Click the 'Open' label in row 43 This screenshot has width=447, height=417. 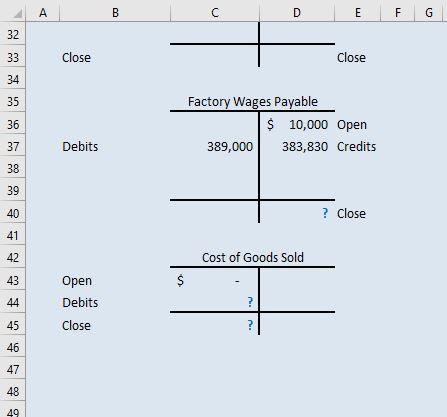(77, 281)
